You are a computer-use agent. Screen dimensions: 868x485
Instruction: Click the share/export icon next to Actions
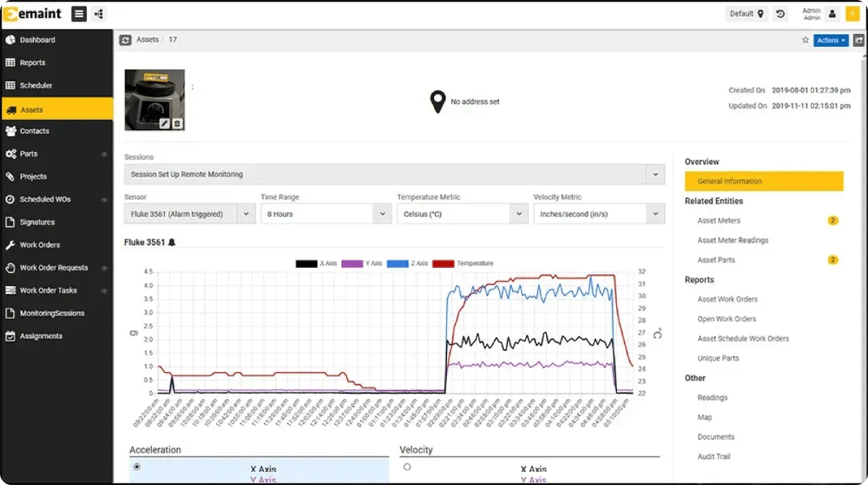pos(859,41)
